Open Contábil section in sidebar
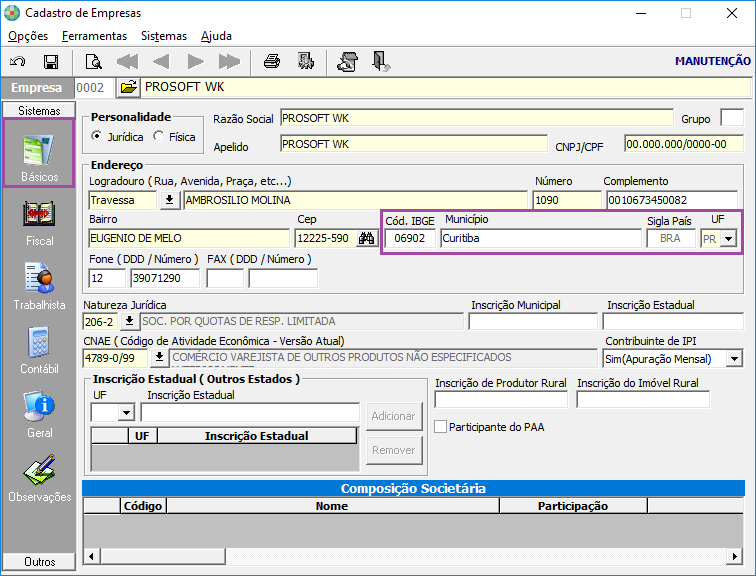756x576 pixels. click(x=39, y=350)
